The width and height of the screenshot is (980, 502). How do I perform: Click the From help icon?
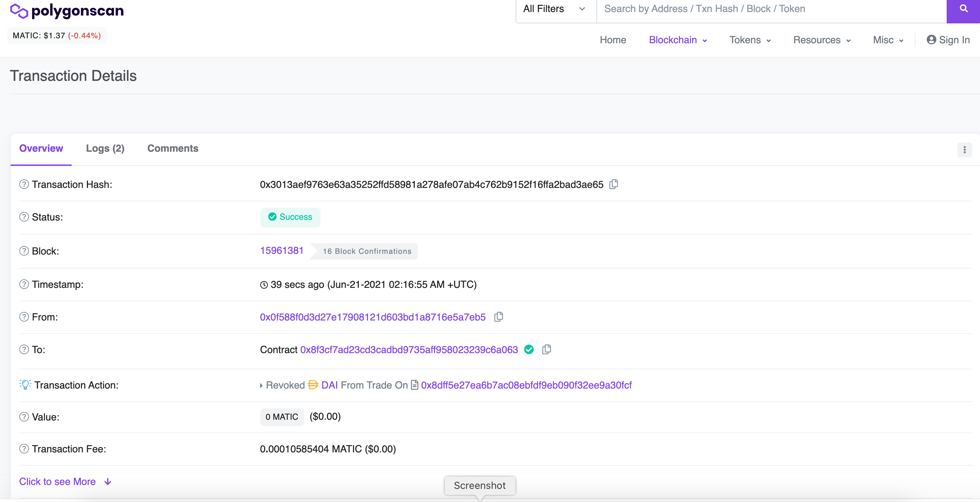(24, 317)
